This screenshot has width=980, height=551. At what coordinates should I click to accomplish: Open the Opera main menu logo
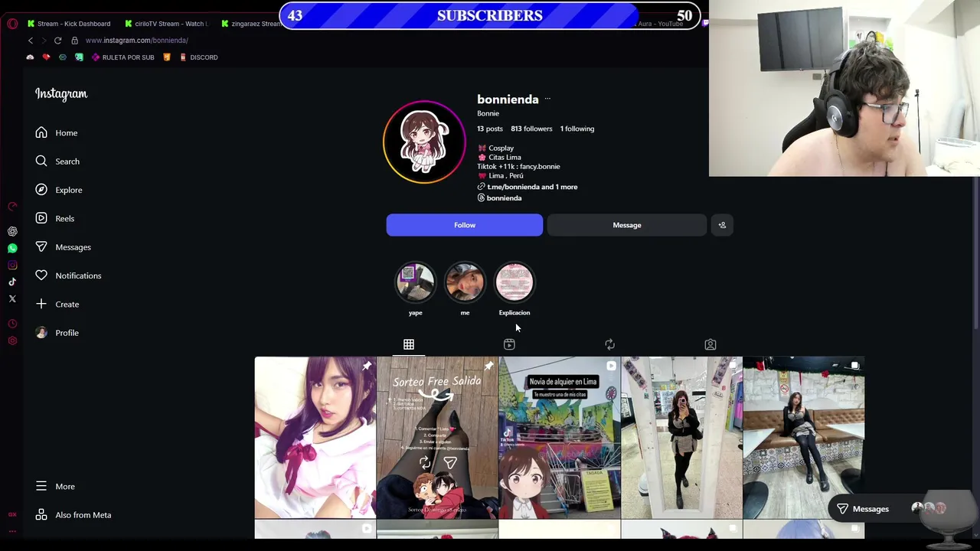pos(12,24)
